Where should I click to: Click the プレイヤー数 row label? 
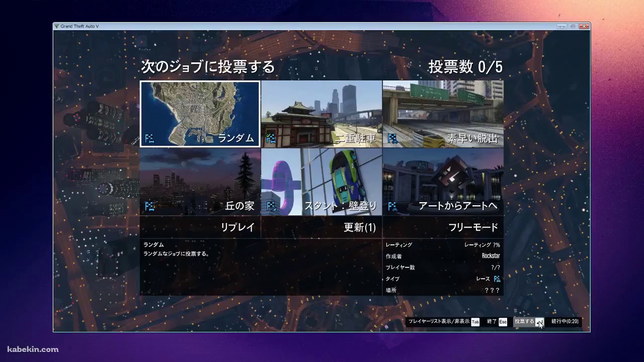(400, 267)
